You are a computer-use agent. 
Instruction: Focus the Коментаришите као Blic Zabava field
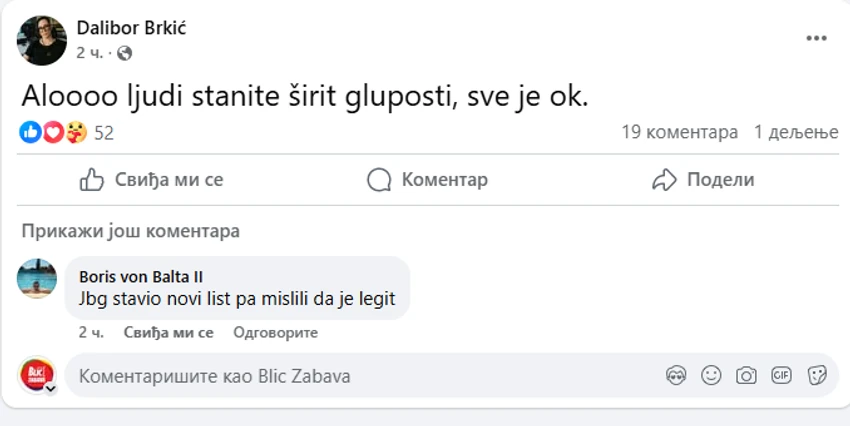360,376
